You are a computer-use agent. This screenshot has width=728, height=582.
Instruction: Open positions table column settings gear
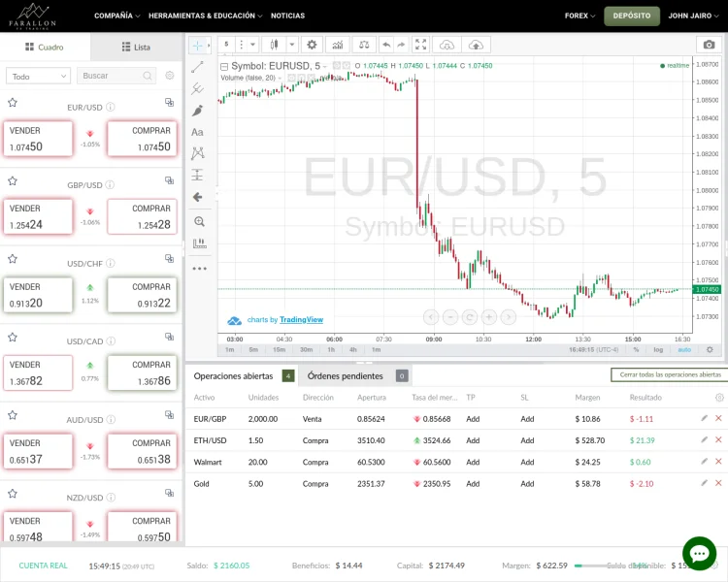click(719, 398)
